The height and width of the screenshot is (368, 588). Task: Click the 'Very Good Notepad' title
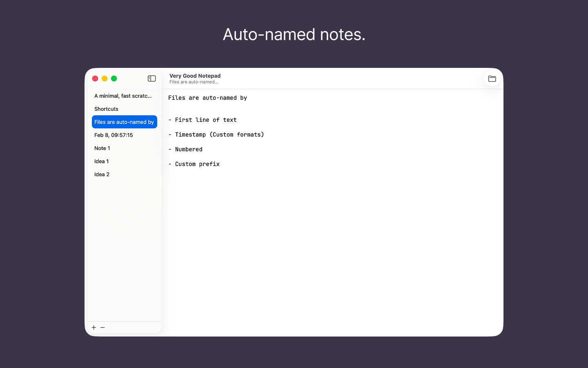pos(195,76)
